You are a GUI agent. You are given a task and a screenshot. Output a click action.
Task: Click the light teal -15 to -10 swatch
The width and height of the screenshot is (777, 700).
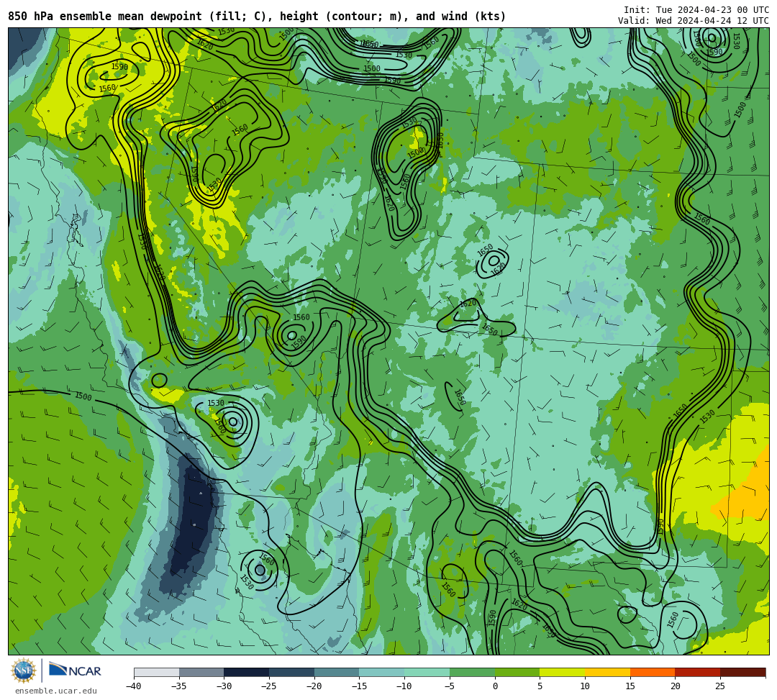[382, 672]
